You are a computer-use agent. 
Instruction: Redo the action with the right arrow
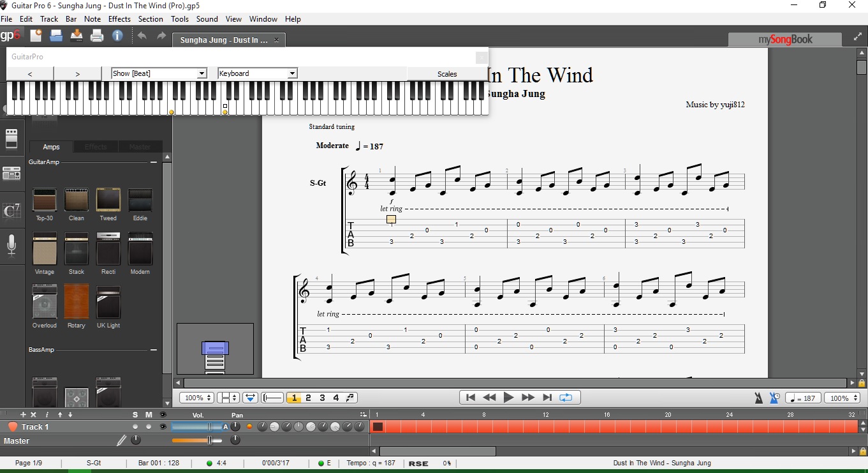point(161,36)
